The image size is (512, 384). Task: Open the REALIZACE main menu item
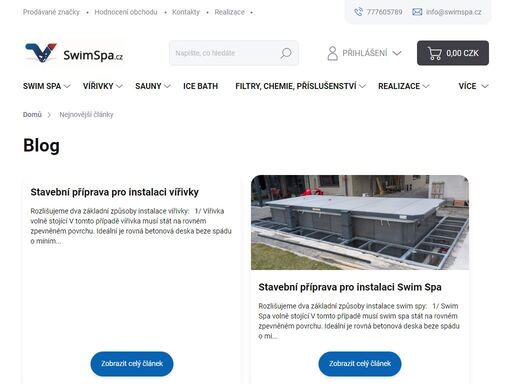coord(399,86)
